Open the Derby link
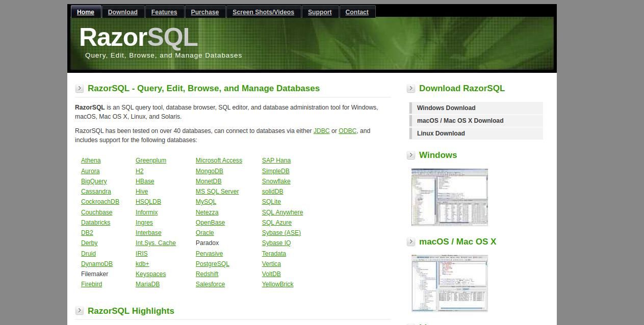 click(89, 243)
